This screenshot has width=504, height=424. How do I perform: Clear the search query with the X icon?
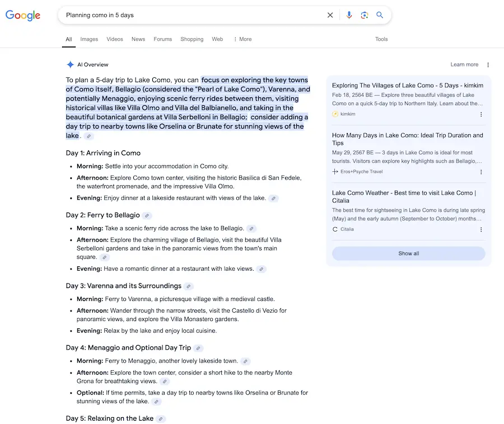(x=330, y=15)
